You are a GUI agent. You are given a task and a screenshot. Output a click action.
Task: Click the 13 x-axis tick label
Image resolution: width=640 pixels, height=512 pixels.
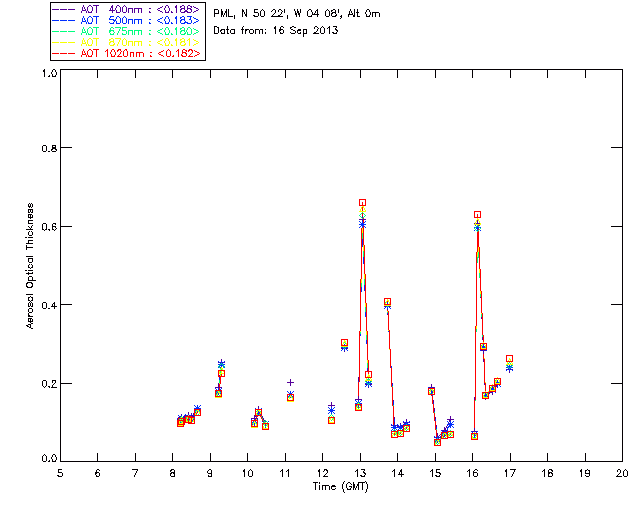tap(360, 473)
